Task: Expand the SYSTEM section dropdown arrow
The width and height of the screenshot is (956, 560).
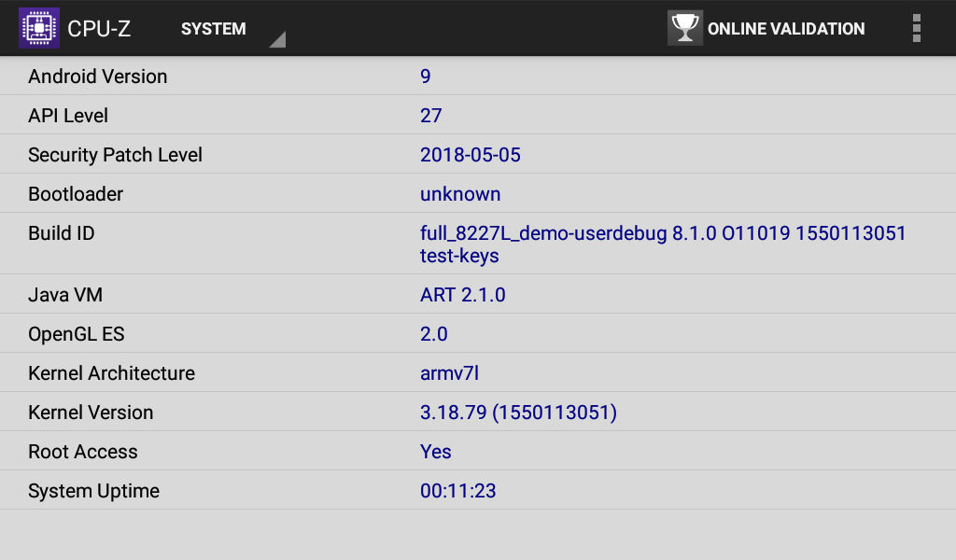Action: [x=277, y=39]
